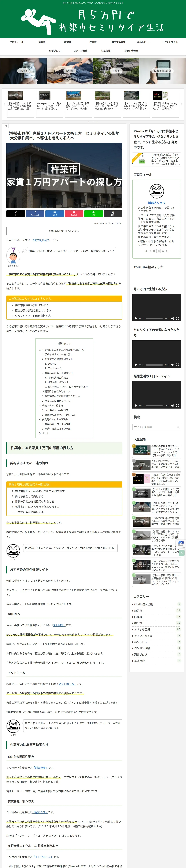Open 株式投資 menu item
Viewport: 186px width, 868px height.
click(x=106, y=51)
